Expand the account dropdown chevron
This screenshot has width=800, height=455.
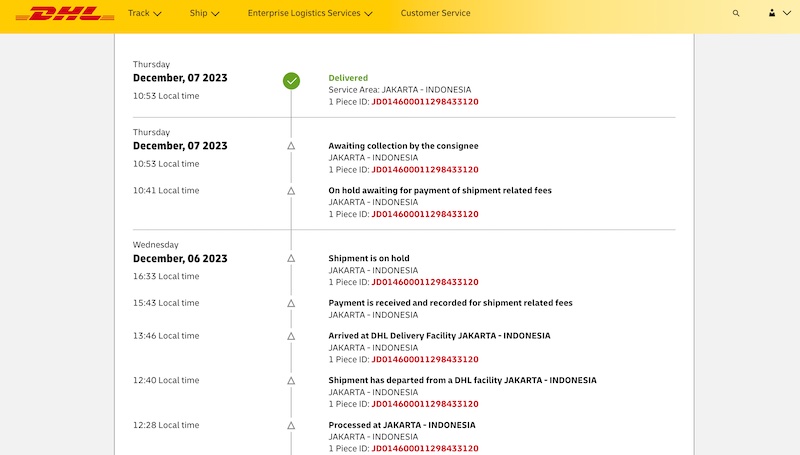coord(787,13)
